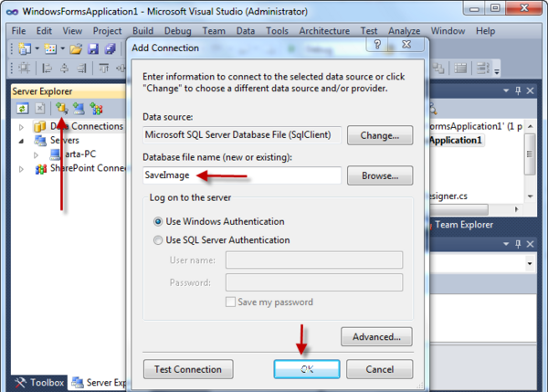This screenshot has width=548, height=392.
Task: Click the Save floppy disk icon
Action: click(x=93, y=48)
